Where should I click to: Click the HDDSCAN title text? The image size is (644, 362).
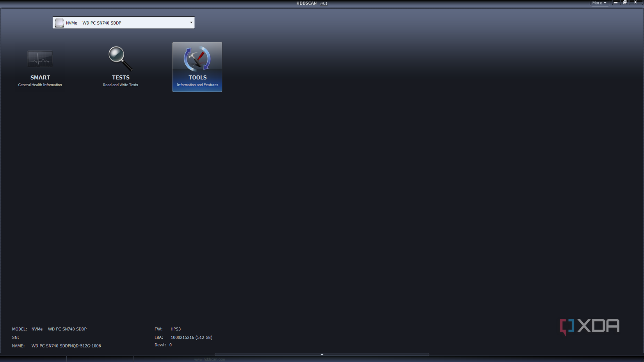coord(306,3)
